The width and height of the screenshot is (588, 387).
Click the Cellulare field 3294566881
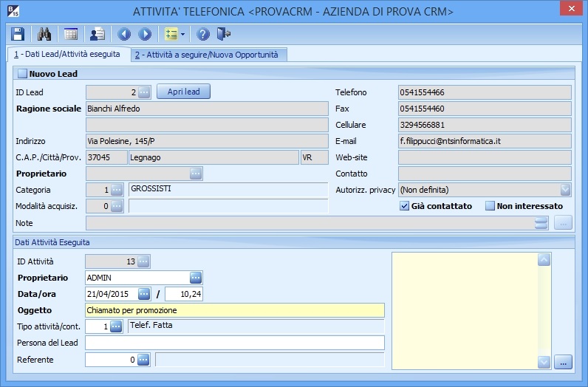(485, 125)
